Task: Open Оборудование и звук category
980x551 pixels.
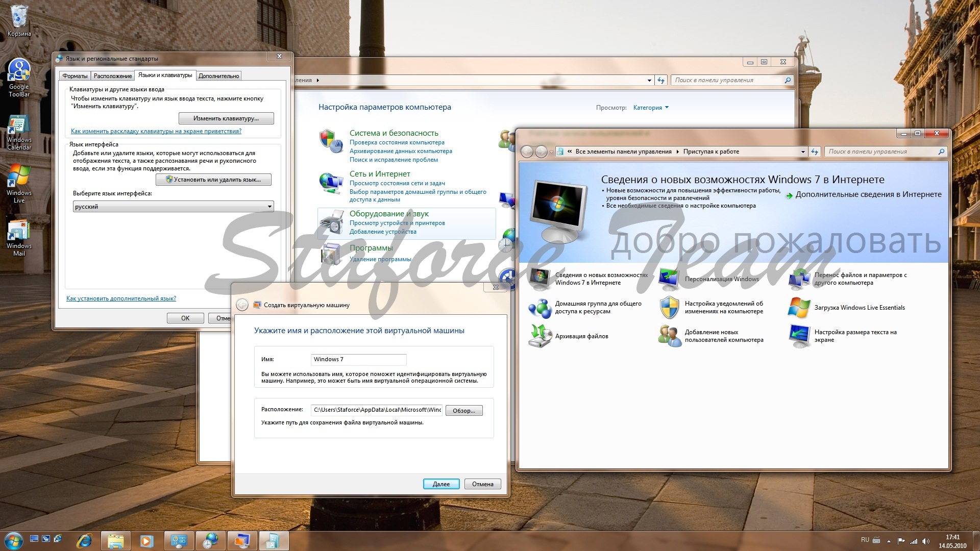Action: 389,213
